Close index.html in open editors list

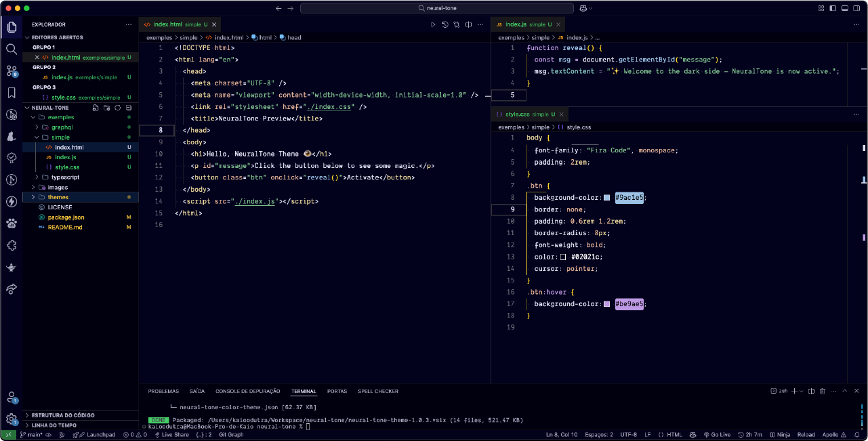coord(37,58)
